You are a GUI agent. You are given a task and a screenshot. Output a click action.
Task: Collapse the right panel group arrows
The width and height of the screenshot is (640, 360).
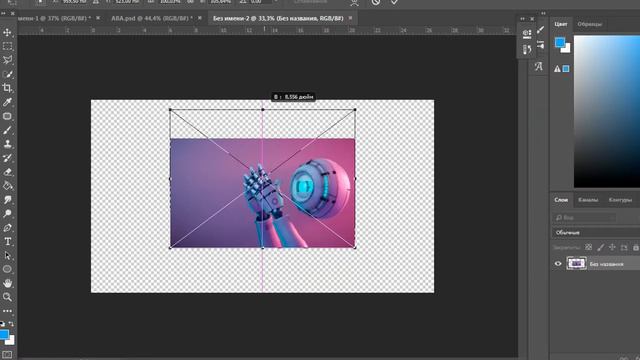(x=543, y=13)
